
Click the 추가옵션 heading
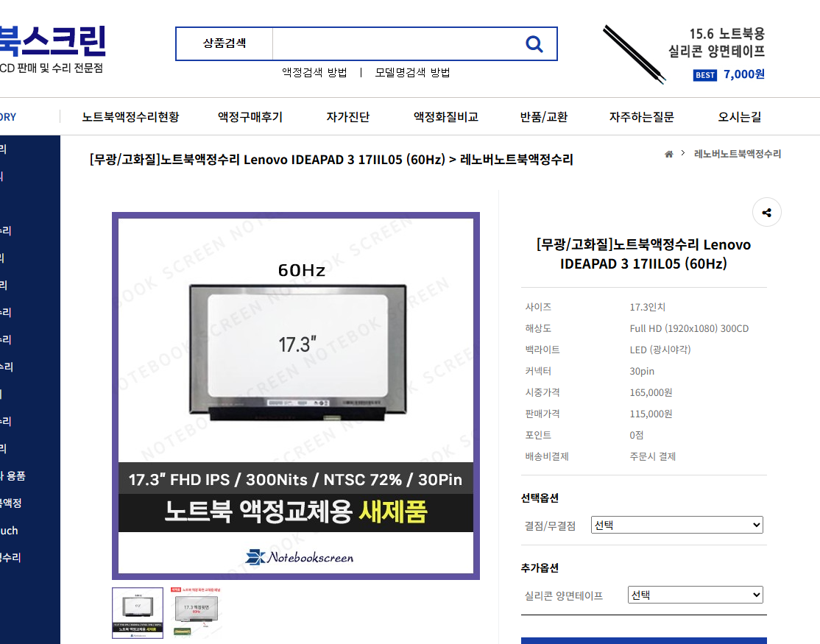pos(540,567)
